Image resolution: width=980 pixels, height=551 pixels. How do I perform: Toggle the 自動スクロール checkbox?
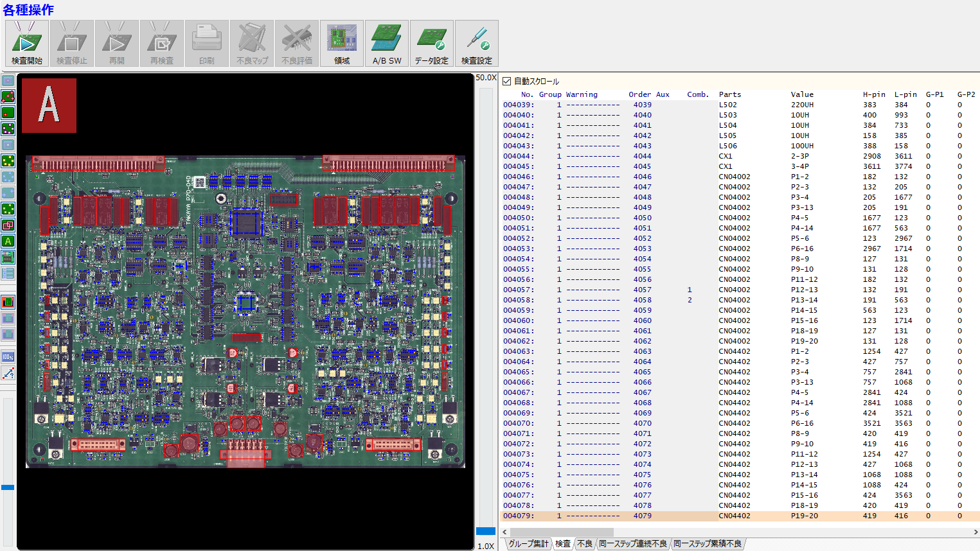click(506, 82)
